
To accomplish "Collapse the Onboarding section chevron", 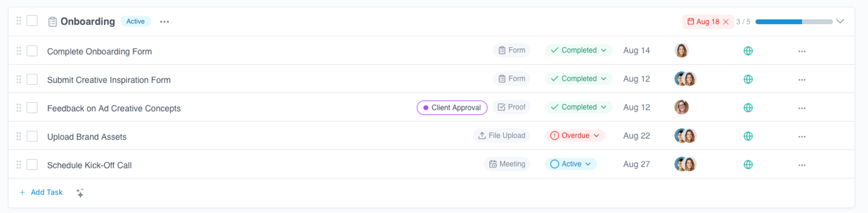I will coord(840,21).
